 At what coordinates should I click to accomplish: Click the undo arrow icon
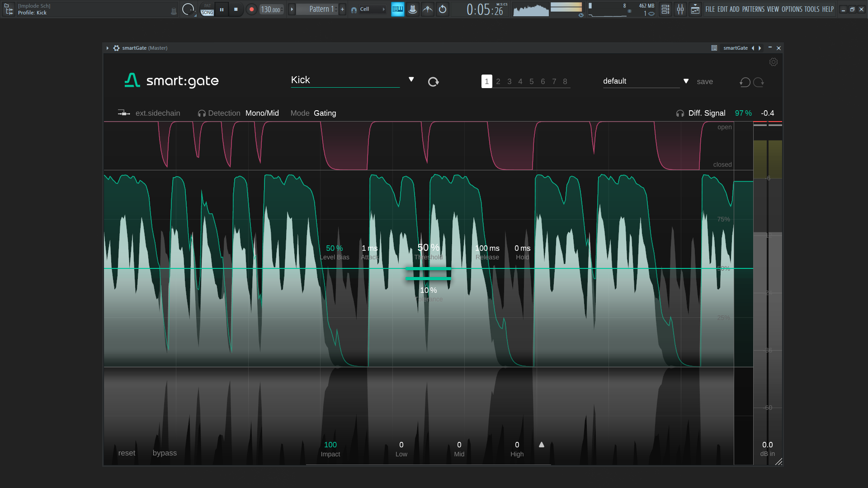(745, 82)
